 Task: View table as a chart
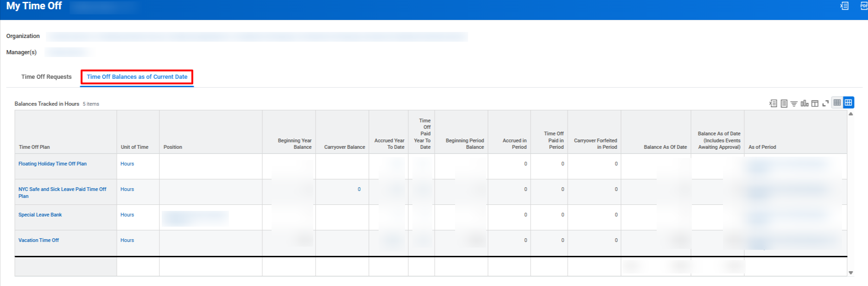(805, 103)
